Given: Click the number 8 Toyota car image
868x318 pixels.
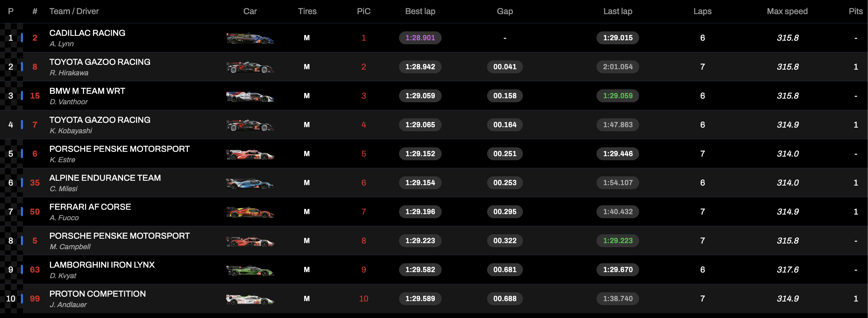Looking at the screenshot, I should (250, 67).
